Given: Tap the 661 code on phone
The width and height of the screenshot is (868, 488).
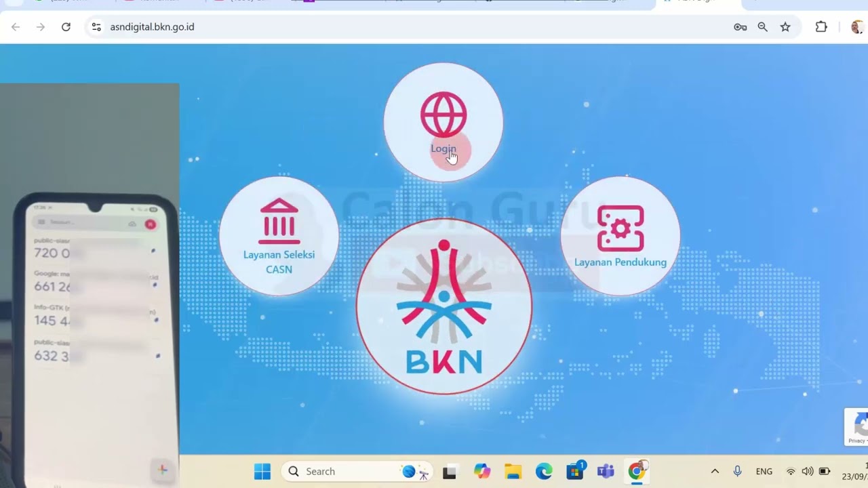Looking at the screenshot, I should 53,286.
